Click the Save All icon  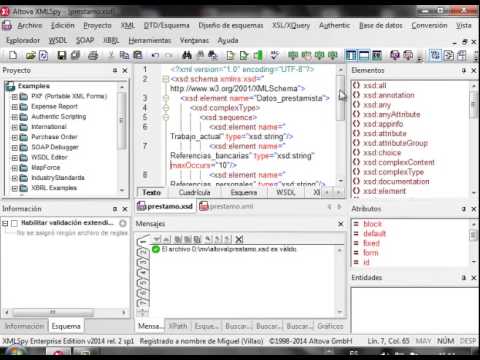pyautogui.click(x=75, y=55)
